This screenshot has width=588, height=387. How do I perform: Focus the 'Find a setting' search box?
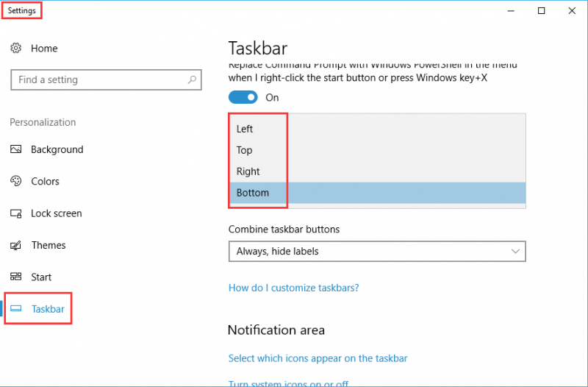[106, 79]
